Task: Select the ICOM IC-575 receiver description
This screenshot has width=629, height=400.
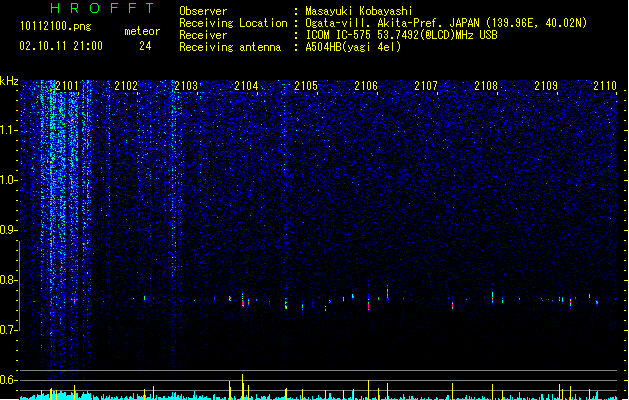Action: pyautogui.click(x=401, y=35)
